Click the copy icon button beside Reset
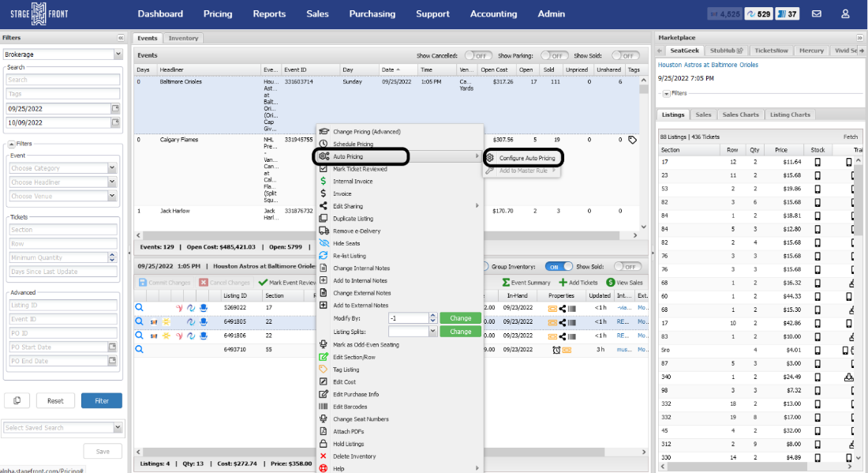This screenshot has width=868, height=473. pos(17,400)
